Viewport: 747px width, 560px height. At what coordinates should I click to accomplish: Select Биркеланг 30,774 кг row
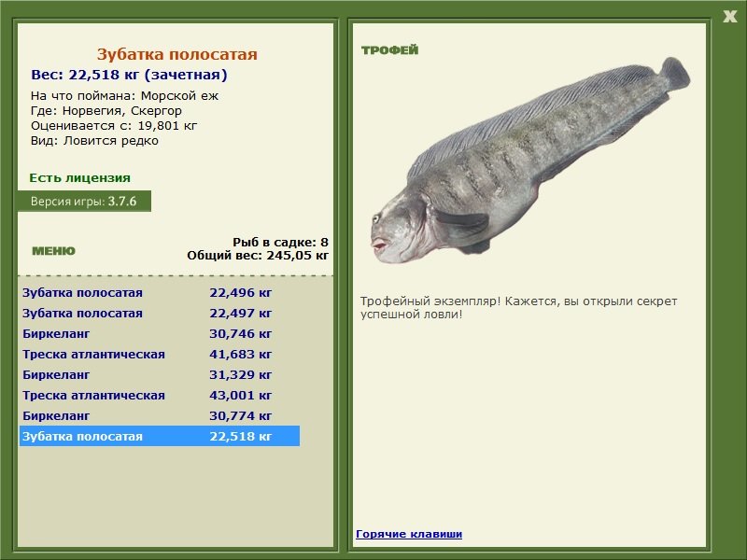160,415
